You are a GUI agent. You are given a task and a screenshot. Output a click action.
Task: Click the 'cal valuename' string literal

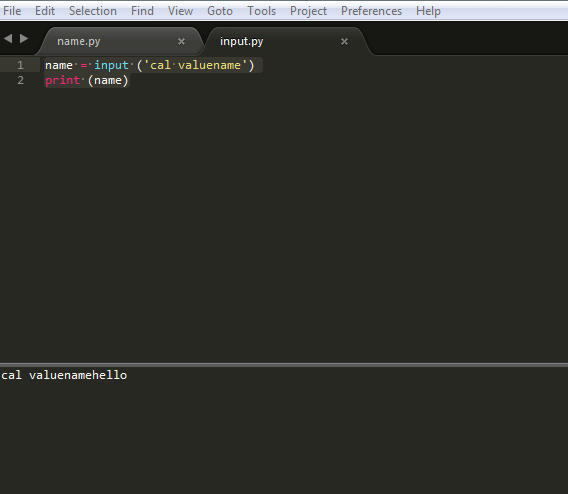[x=196, y=65]
